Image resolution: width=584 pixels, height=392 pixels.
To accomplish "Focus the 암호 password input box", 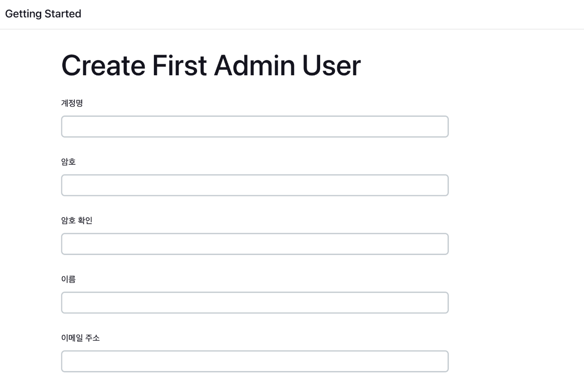I will tap(255, 185).
